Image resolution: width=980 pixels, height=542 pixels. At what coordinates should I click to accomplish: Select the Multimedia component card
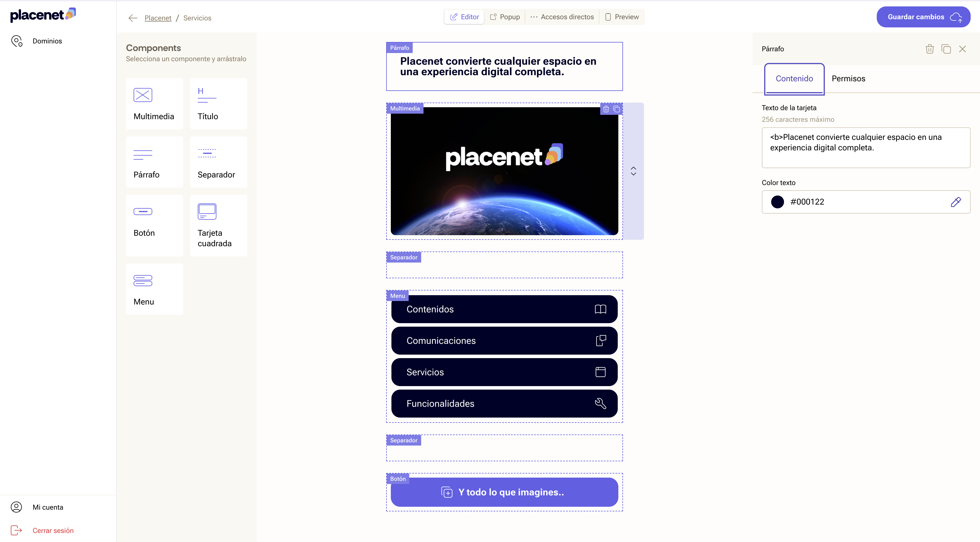pos(154,103)
